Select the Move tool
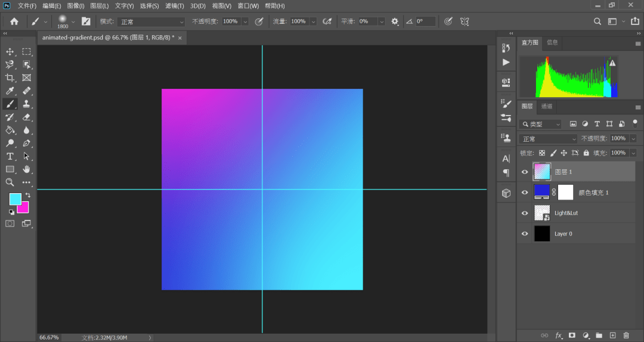The image size is (644, 342). tap(10, 52)
